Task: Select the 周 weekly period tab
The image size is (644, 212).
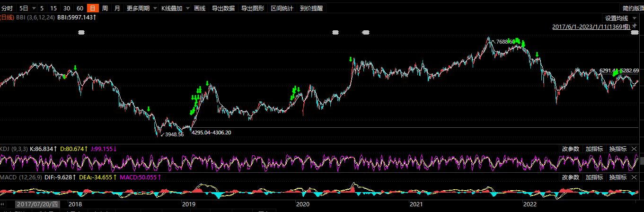Action: click(x=105, y=9)
